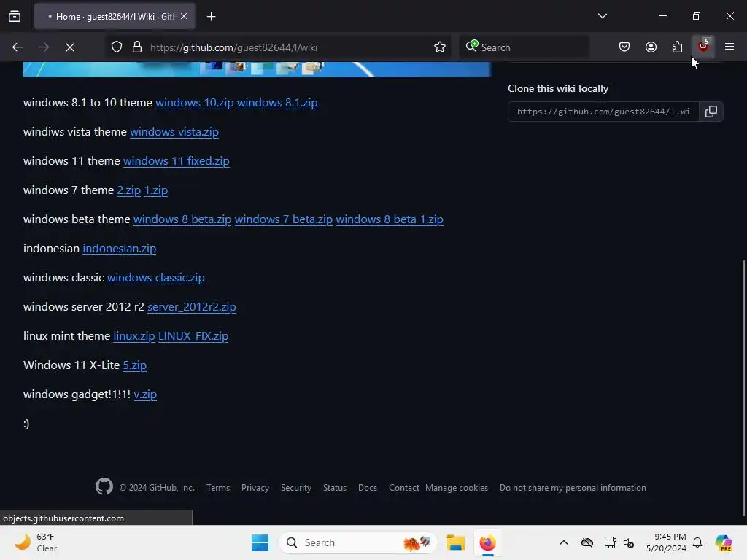The width and height of the screenshot is (747, 560).
Task: Open muted volume tray icon
Action: tap(629, 542)
